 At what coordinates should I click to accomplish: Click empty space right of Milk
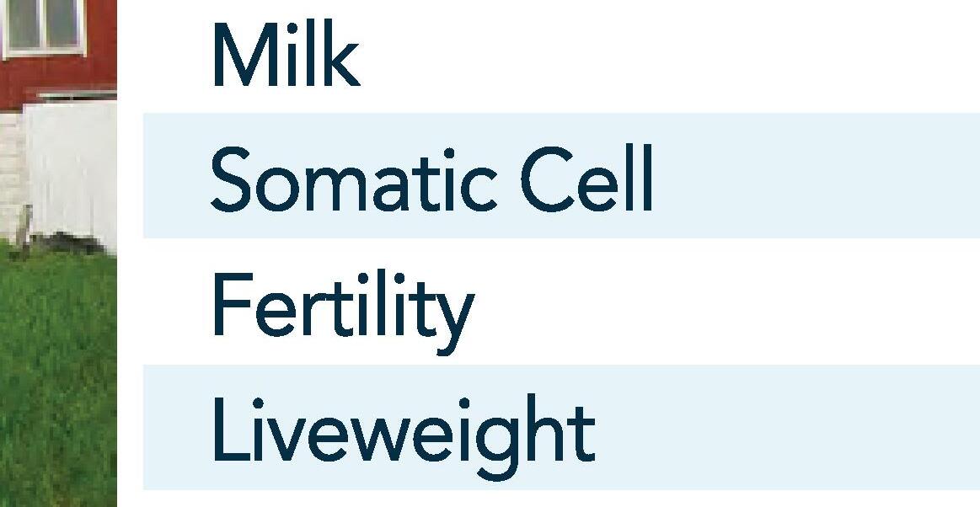pos(674,56)
